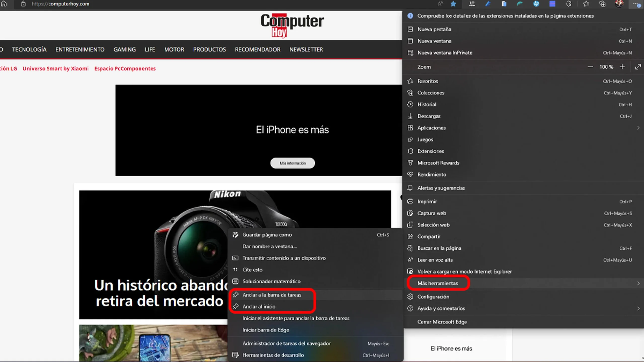This screenshot has height=362, width=644.
Task: Open Favorites list icon in toolbar
Action: coord(586,4)
